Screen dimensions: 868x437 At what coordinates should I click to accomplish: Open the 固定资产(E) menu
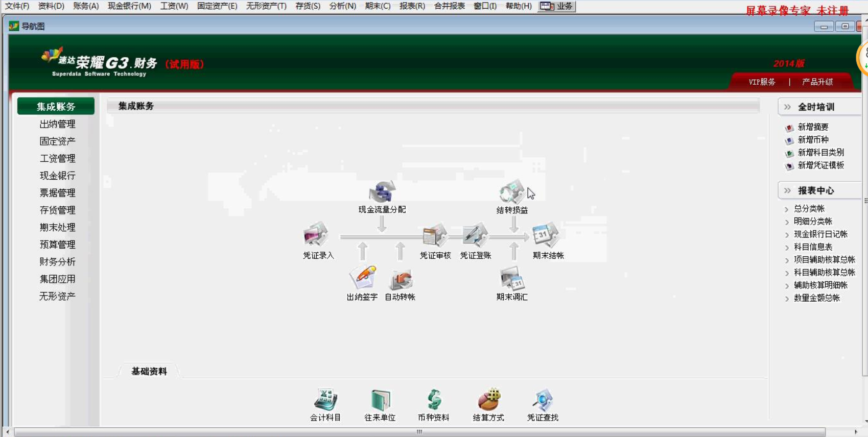(217, 6)
